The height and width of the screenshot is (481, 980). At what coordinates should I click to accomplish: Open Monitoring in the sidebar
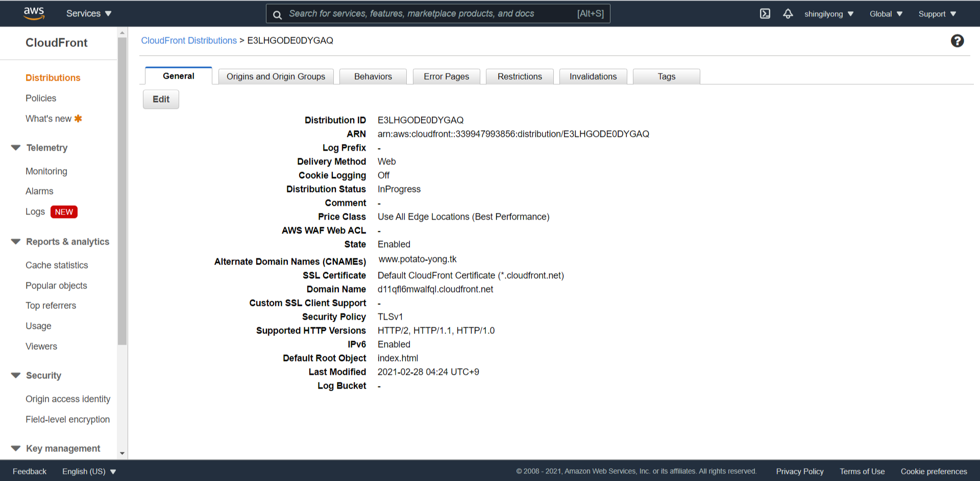pyautogui.click(x=46, y=171)
